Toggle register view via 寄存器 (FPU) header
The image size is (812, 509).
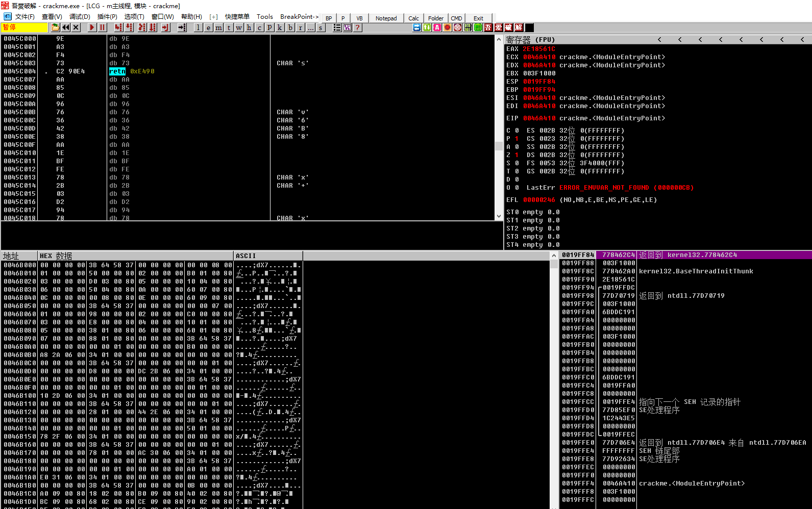click(x=531, y=39)
